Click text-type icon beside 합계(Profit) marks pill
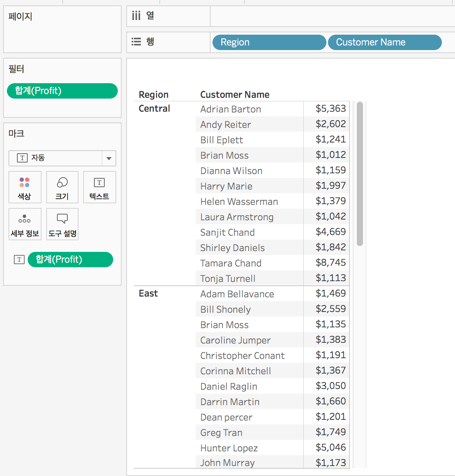Screen dimensions: 455x476 19,260
